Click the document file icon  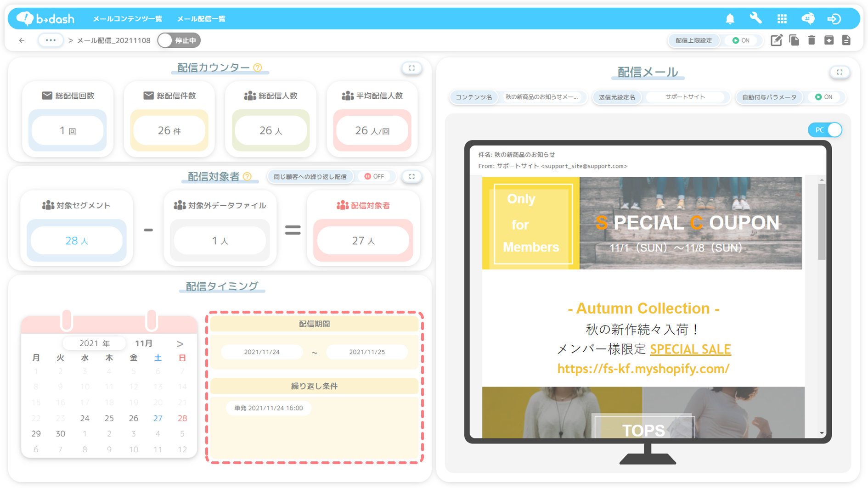[846, 40]
